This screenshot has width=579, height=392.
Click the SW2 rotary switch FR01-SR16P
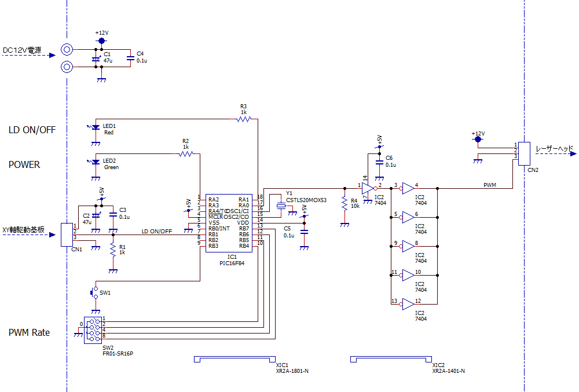click(x=93, y=329)
